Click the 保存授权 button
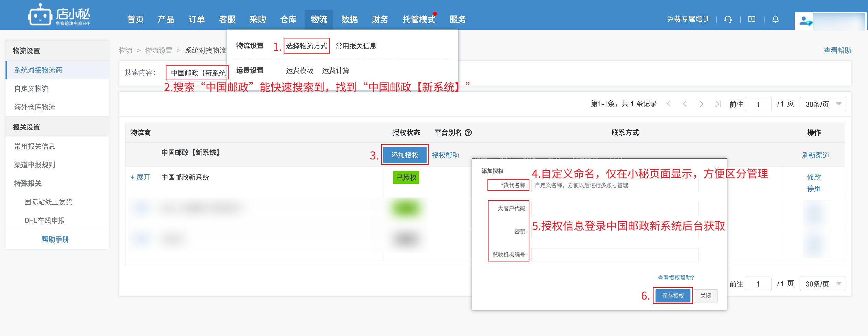 tap(673, 295)
